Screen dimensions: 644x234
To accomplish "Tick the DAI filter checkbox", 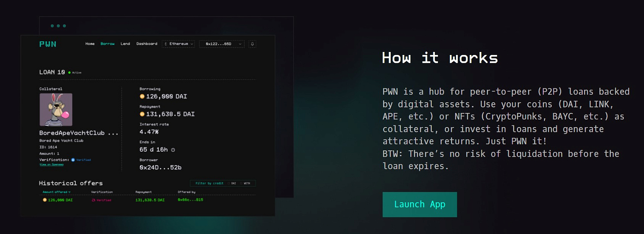I will [x=228, y=183].
